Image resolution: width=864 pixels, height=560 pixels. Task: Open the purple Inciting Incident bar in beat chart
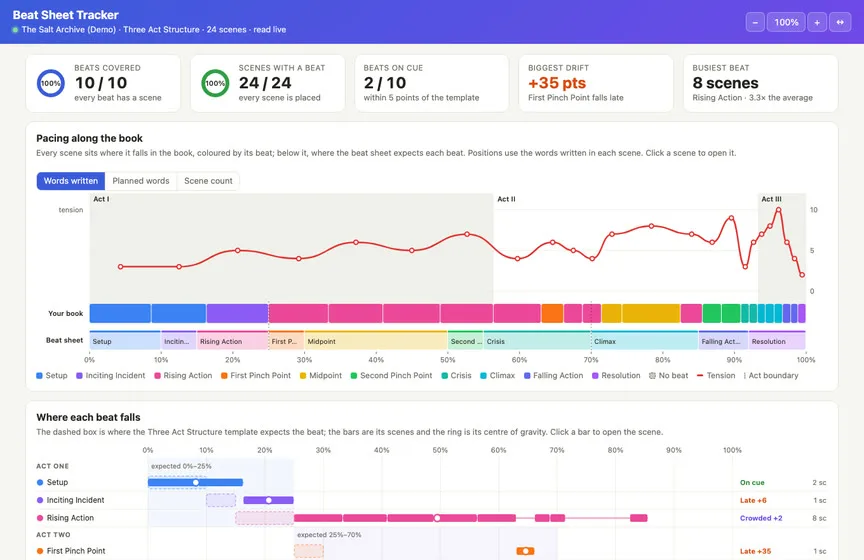click(x=268, y=500)
